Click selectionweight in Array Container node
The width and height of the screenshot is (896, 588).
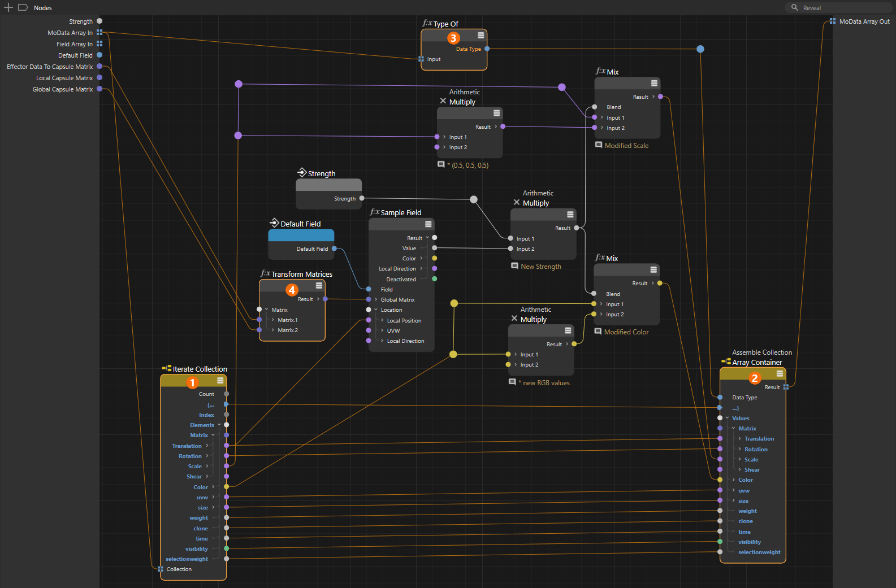[759, 552]
